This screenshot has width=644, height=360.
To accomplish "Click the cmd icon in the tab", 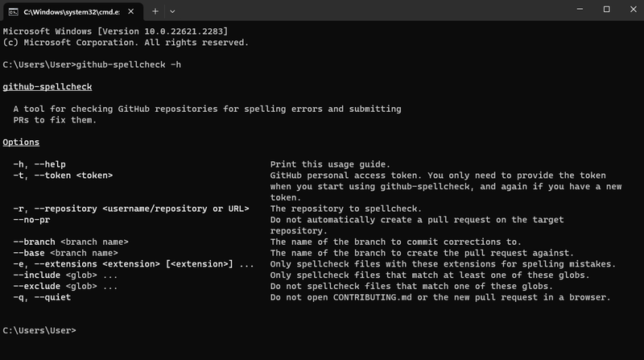I will tap(14, 11).
